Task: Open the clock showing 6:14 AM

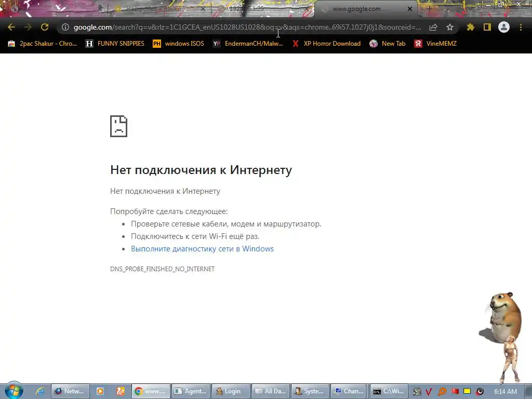Action: [505, 392]
